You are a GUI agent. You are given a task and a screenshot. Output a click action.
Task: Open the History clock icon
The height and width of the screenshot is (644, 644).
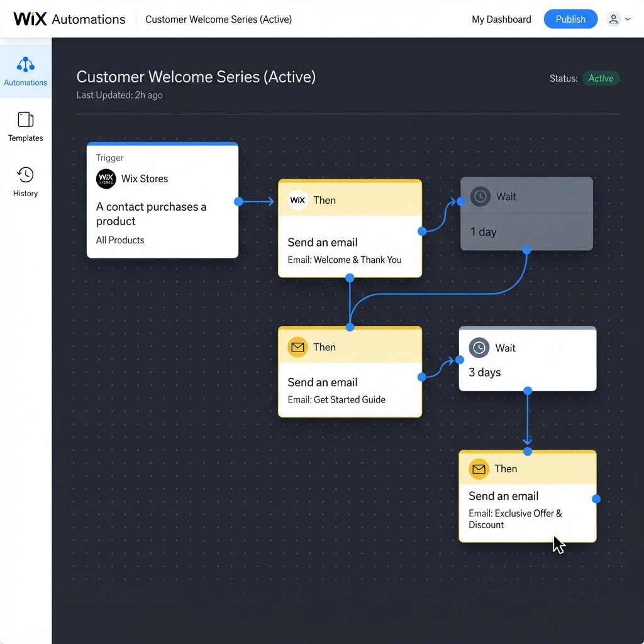pyautogui.click(x=25, y=175)
